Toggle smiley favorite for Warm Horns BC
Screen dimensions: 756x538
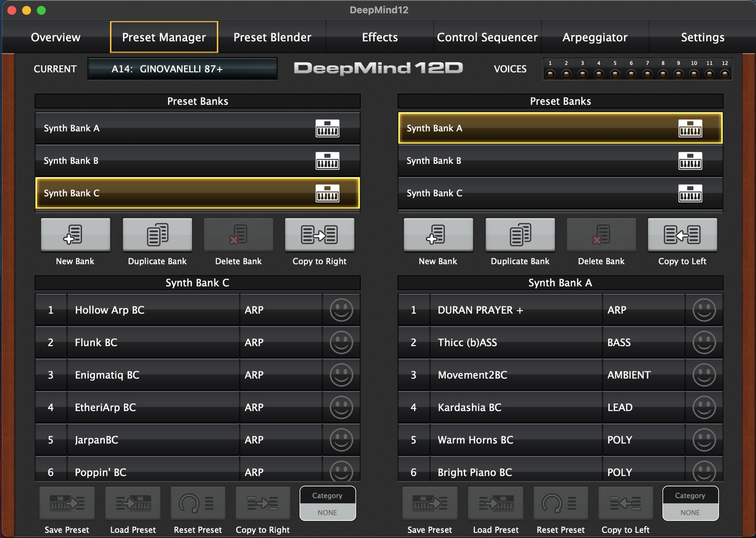pos(704,440)
